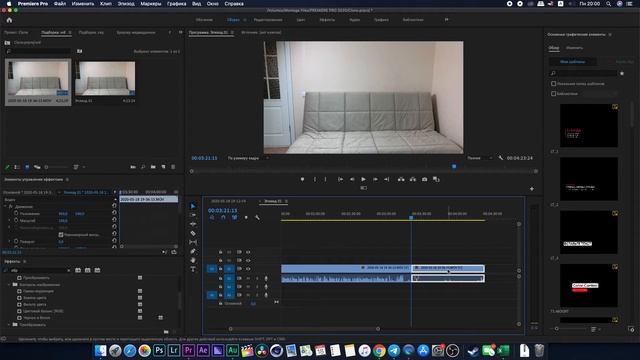The height and width of the screenshot is (360, 640).
Task: Open workspace overflow chevron menu
Action: [447, 20]
